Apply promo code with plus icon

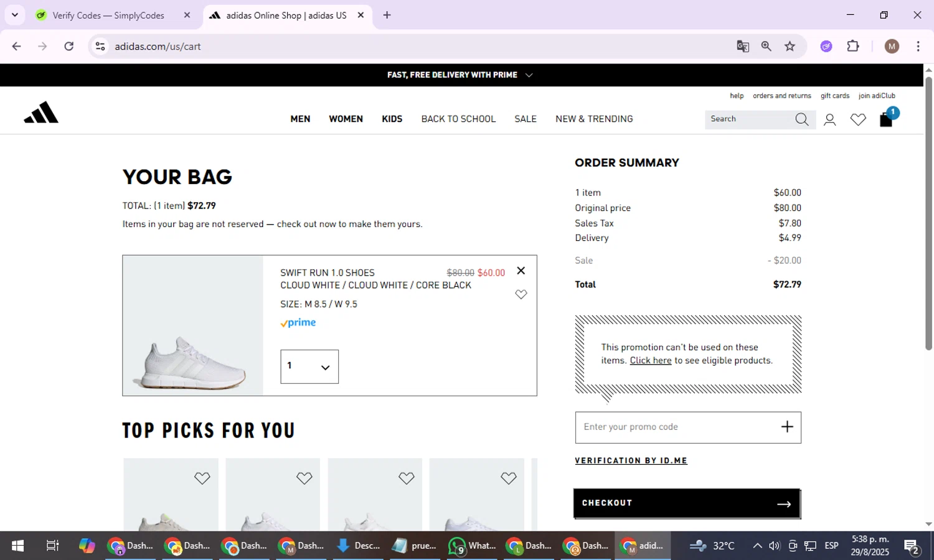787,427
